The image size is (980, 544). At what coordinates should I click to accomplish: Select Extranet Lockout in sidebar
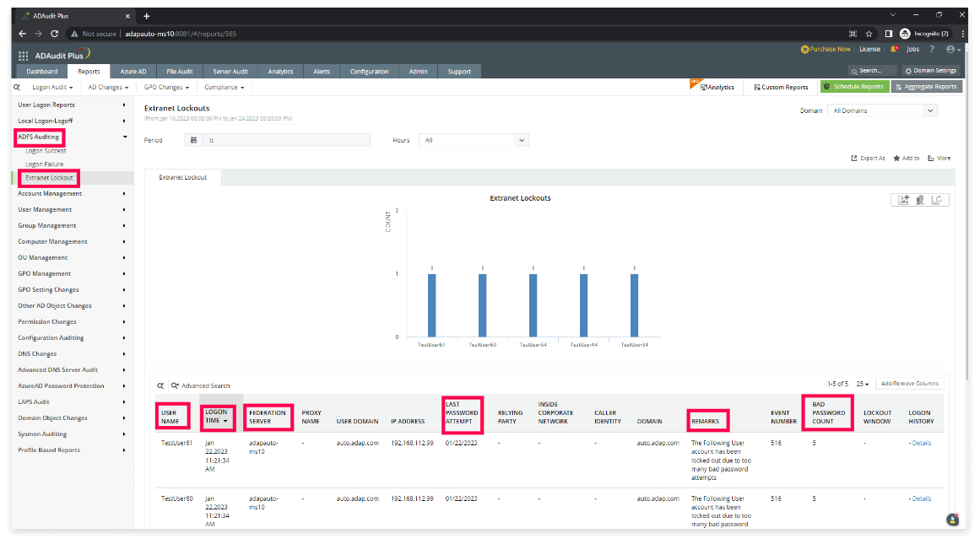click(49, 178)
